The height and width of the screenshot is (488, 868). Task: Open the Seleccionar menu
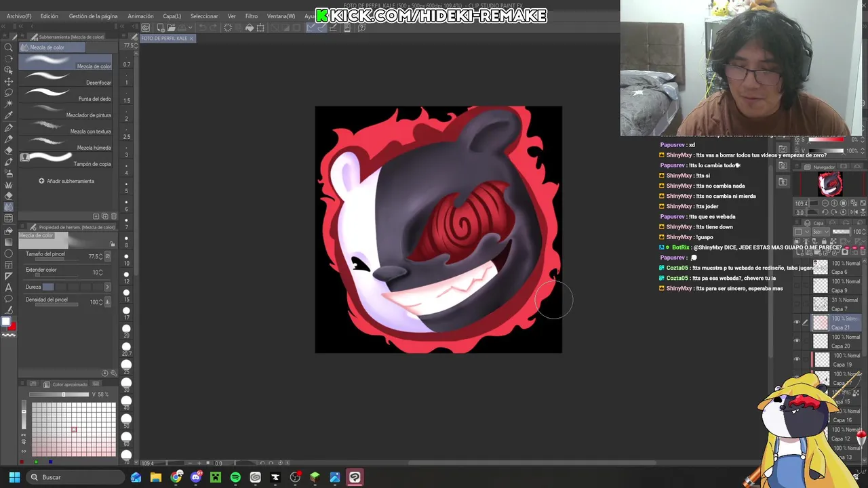tap(204, 16)
